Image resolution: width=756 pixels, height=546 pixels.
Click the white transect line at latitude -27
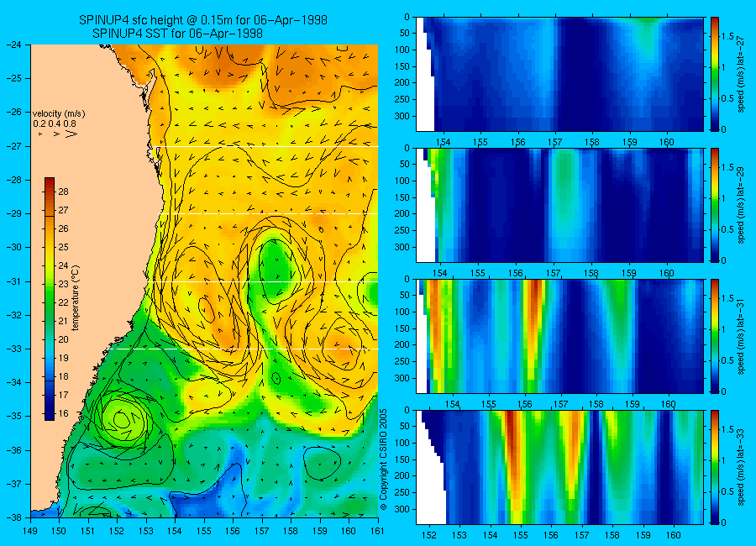coord(269,146)
